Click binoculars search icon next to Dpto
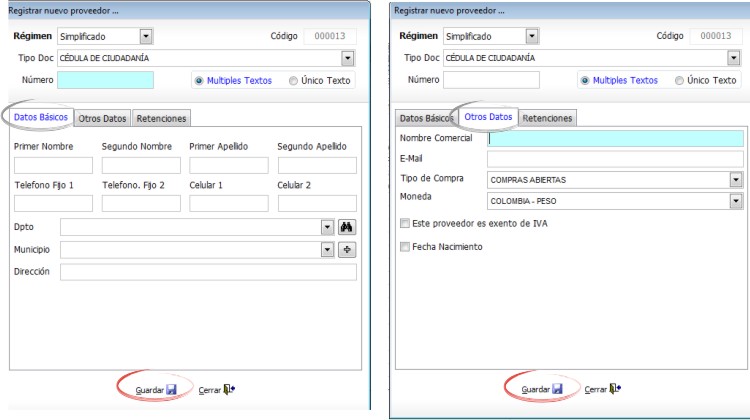The height and width of the screenshot is (420, 750). pyautogui.click(x=347, y=227)
